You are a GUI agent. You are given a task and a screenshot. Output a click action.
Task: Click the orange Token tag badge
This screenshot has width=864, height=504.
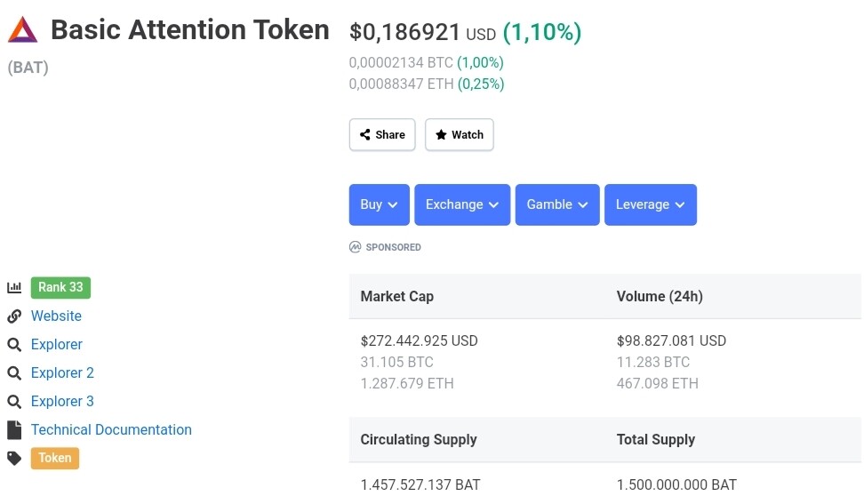(55, 459)
